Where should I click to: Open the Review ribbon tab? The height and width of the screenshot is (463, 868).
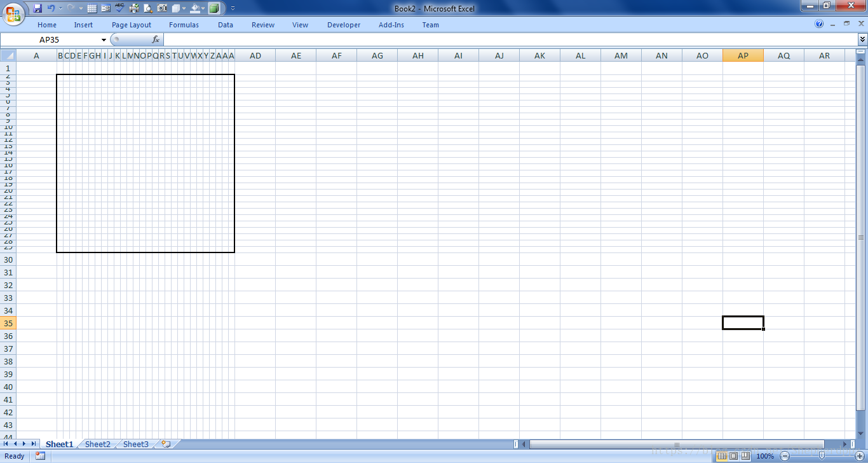pos(263,25)
